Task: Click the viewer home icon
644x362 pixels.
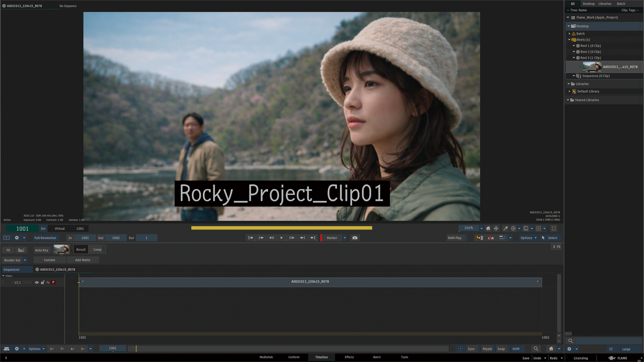Action: click(x=488, y=228)
